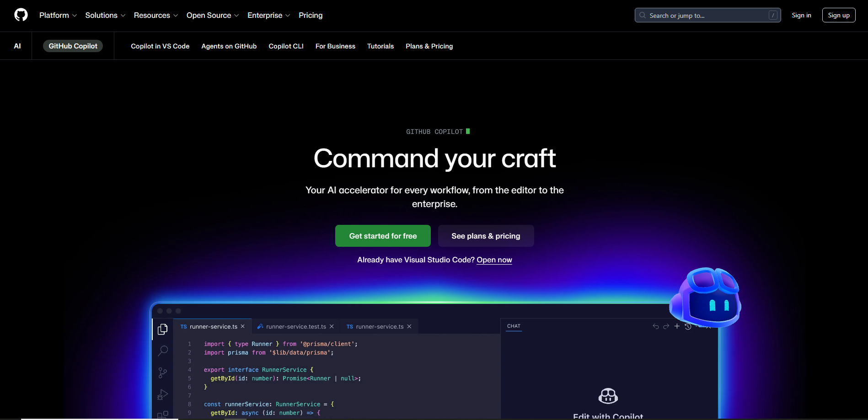
Task: Select the CHAT panel tab
Action: (x=514, y=326)
